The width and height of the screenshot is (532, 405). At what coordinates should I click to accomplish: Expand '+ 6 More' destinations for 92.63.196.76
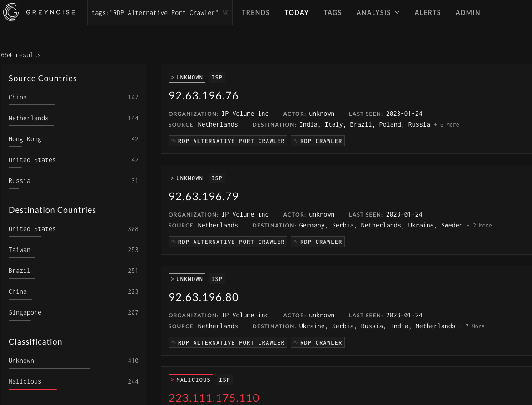[x=447, y=125]
